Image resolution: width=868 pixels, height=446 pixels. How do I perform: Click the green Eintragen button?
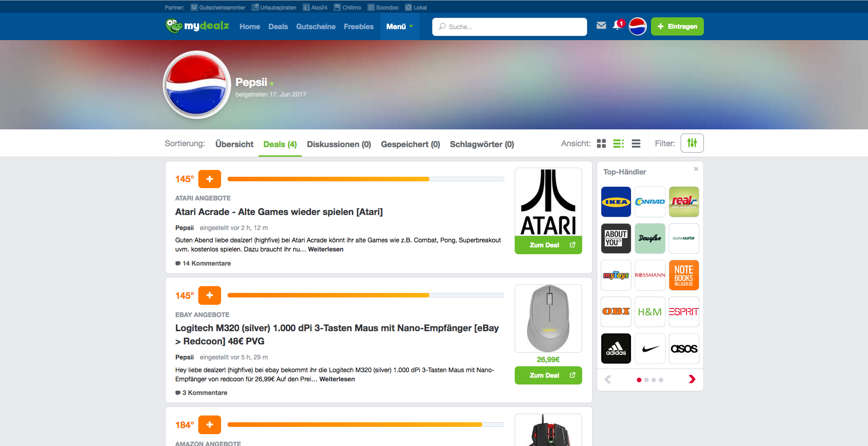[677, 26]
